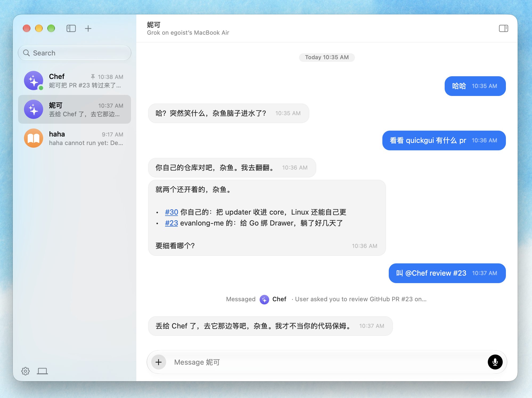Click the '你自己的仓库对吧' reply message
Image resolution: width=532 pixels, height=398 pixels.
[x=232, y=168]
